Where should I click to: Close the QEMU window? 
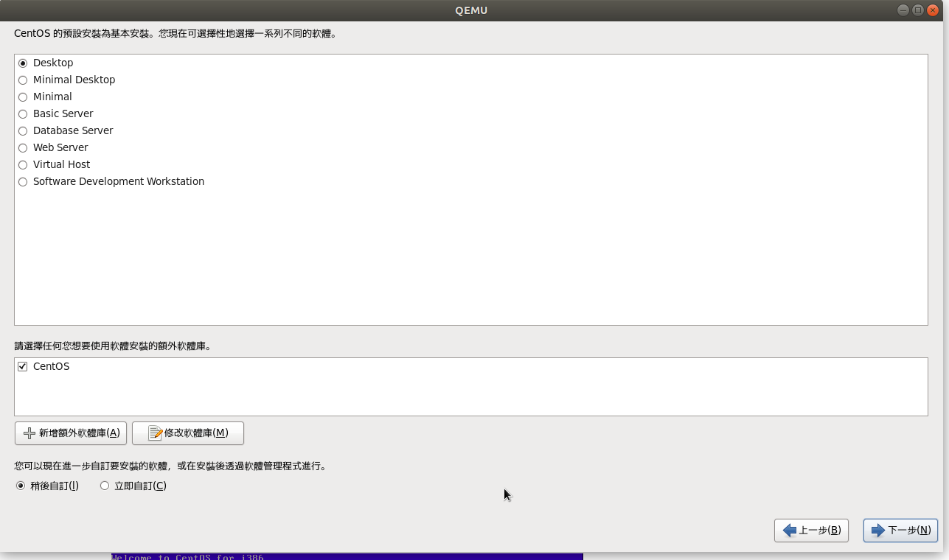click(x=932, y=10)
